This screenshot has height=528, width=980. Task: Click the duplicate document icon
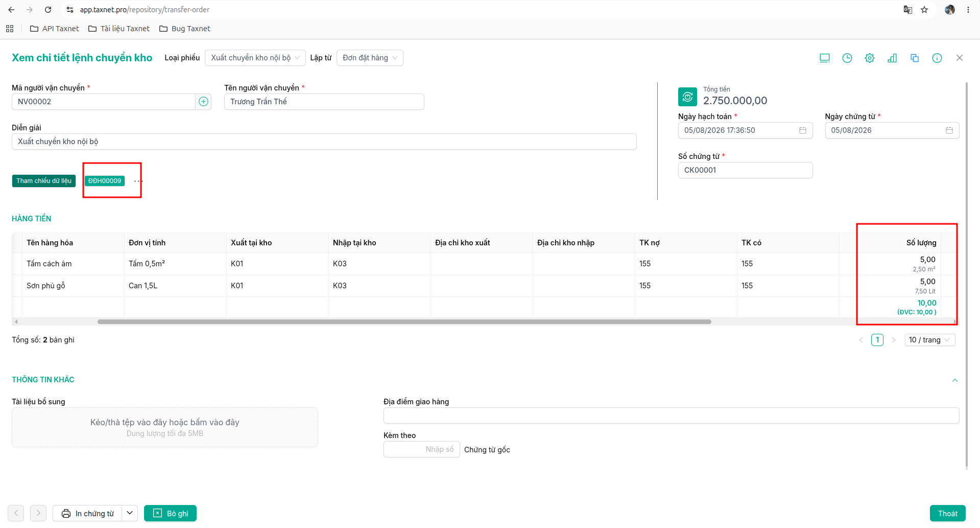pos(915,58)
